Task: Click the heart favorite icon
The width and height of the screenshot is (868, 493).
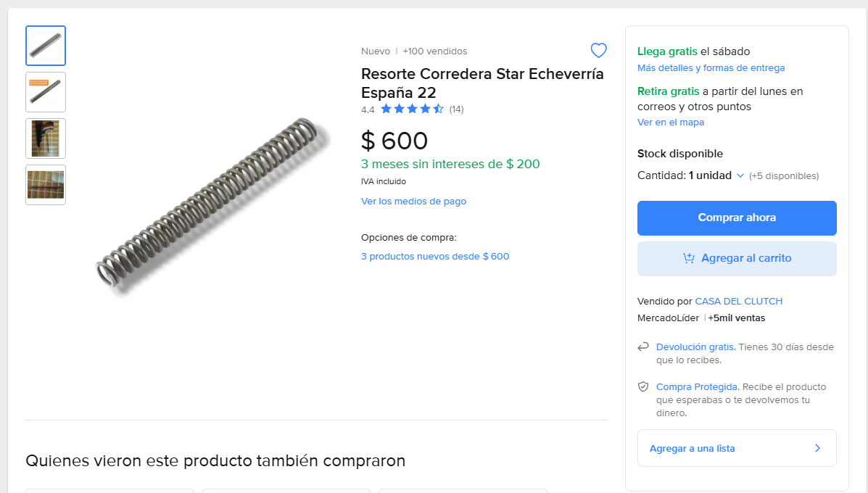Action: pos(598,51)
